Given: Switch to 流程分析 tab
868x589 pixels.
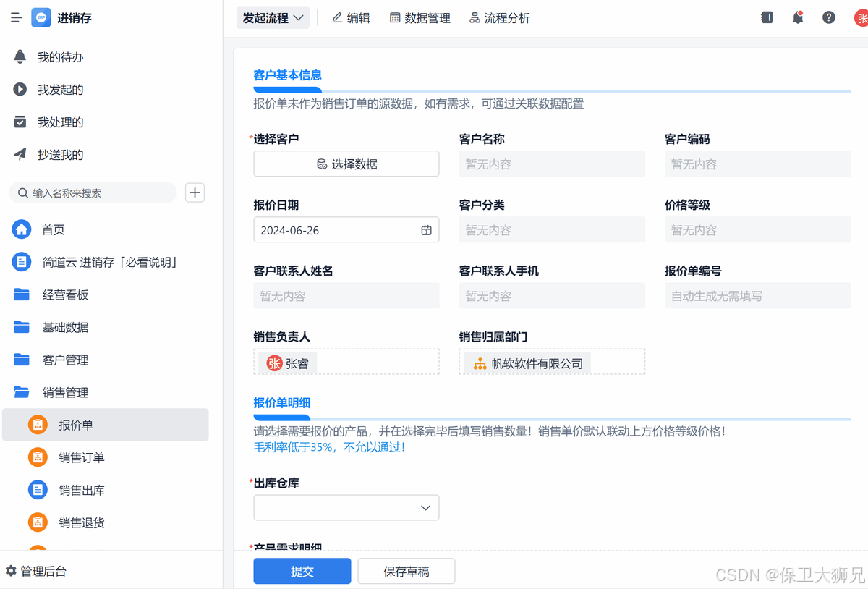Looking at the screenshot, I should 499,18.
